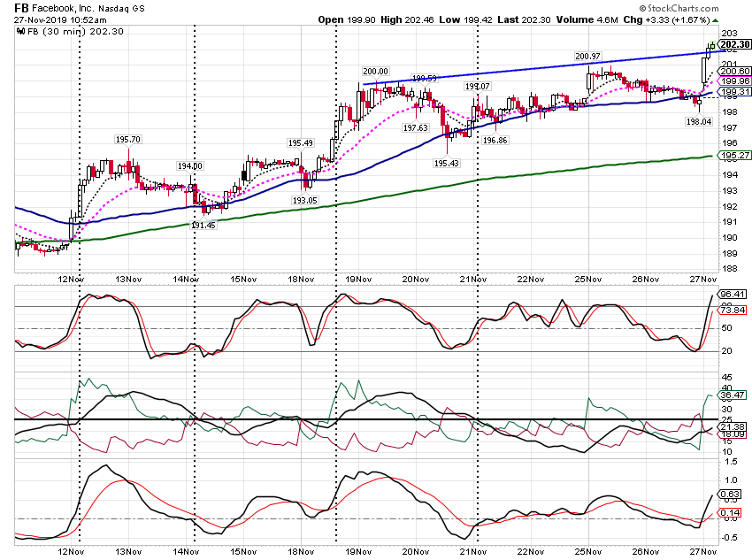
Task: Select the 1.5 label on MACD axis
Action: [731, 462]
